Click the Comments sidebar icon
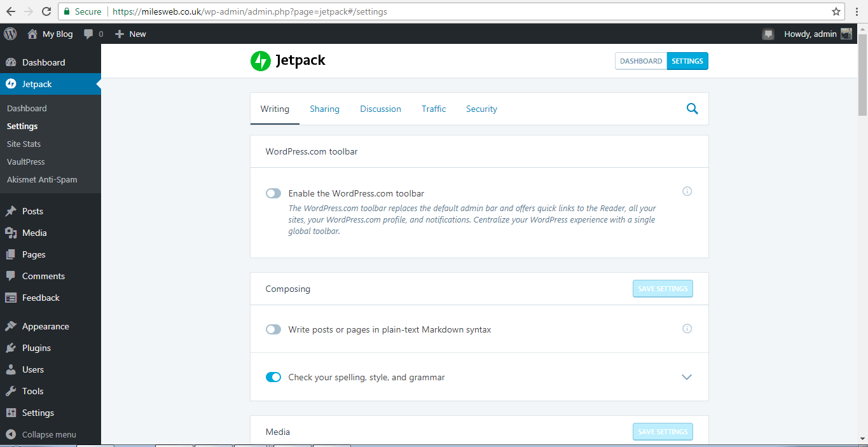Image resolution: width=868 pixels, height=447 pixels. click(x=11, y=276)
